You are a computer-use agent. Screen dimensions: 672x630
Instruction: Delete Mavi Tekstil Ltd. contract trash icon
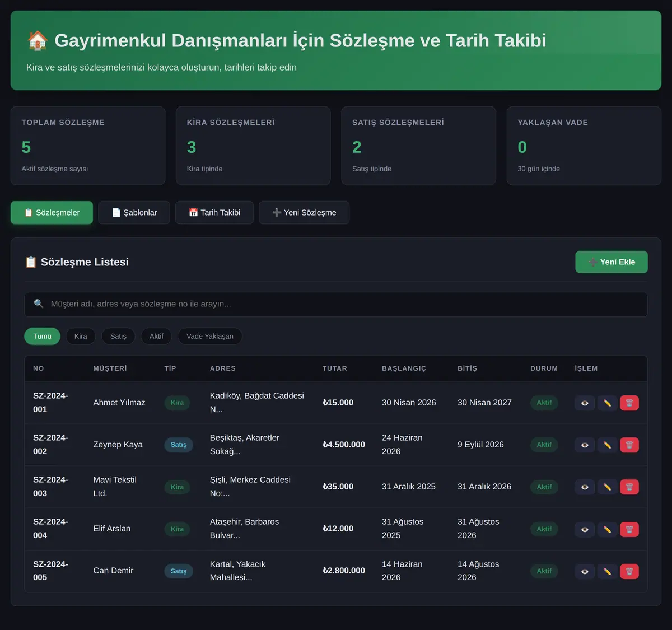point(629,487)
